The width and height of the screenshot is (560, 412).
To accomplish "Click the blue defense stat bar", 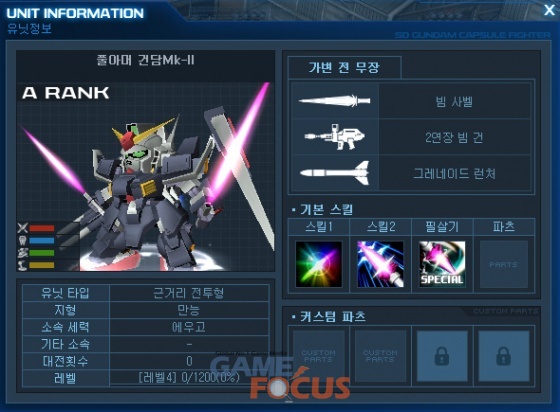I will point(42,241).
